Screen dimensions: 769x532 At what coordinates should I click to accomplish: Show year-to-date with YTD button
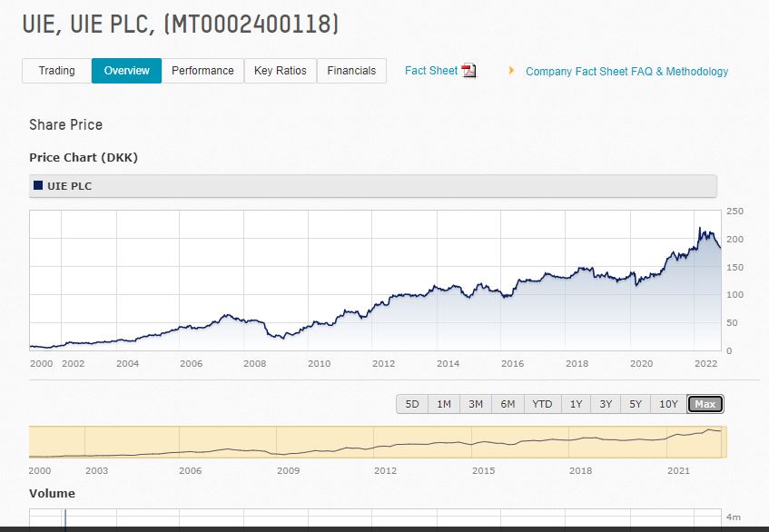[x=542, y=404]
